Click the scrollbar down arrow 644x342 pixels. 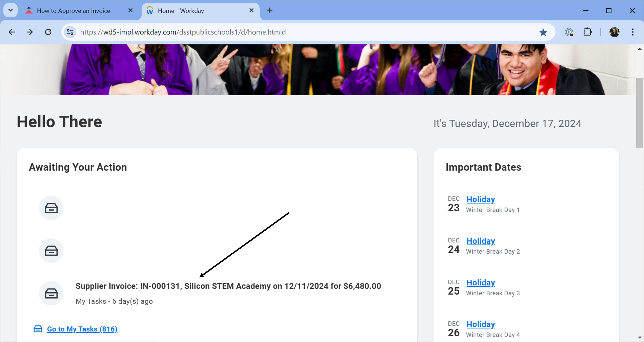coord(640,337)
